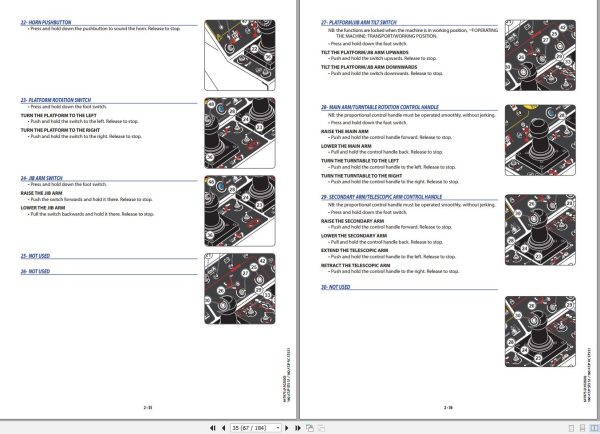Click 'TURN THE TURNTABLE TO THE LEFT' text
600x434 pixels.
360,161
